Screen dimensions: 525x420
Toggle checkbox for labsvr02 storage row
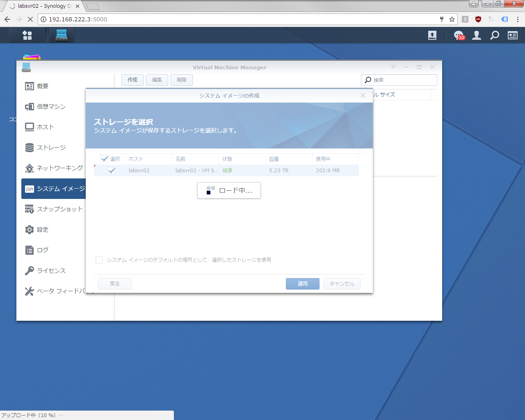point(112,171)
